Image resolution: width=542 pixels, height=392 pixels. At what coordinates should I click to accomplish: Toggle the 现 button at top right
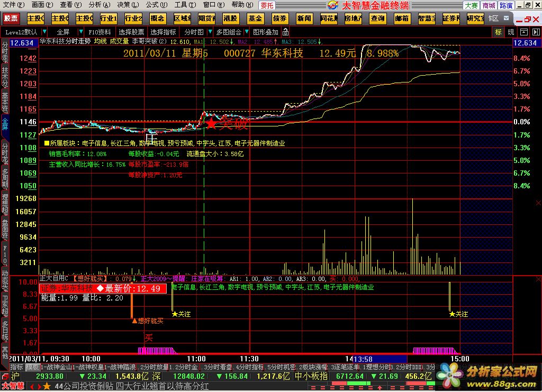511,32
